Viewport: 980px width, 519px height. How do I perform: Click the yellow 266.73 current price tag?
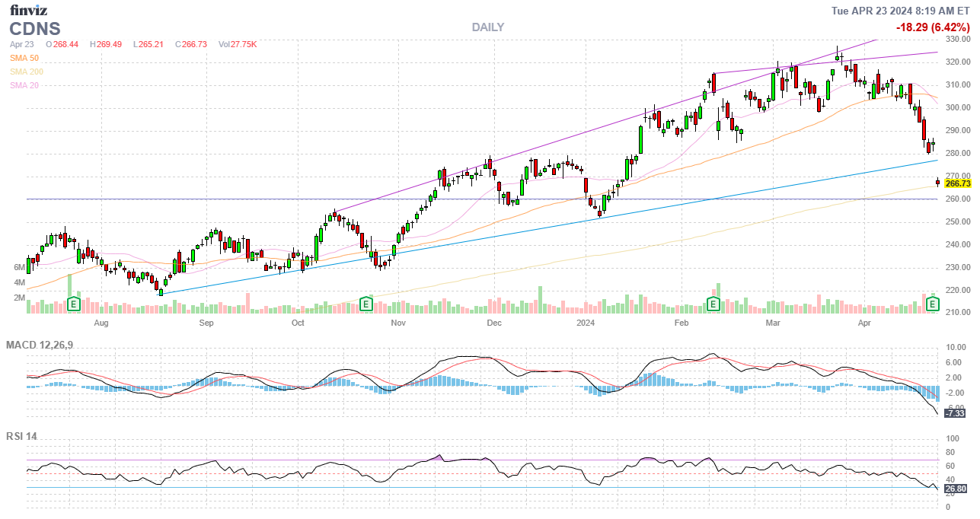pyautogui.click(x=958, y=183)
